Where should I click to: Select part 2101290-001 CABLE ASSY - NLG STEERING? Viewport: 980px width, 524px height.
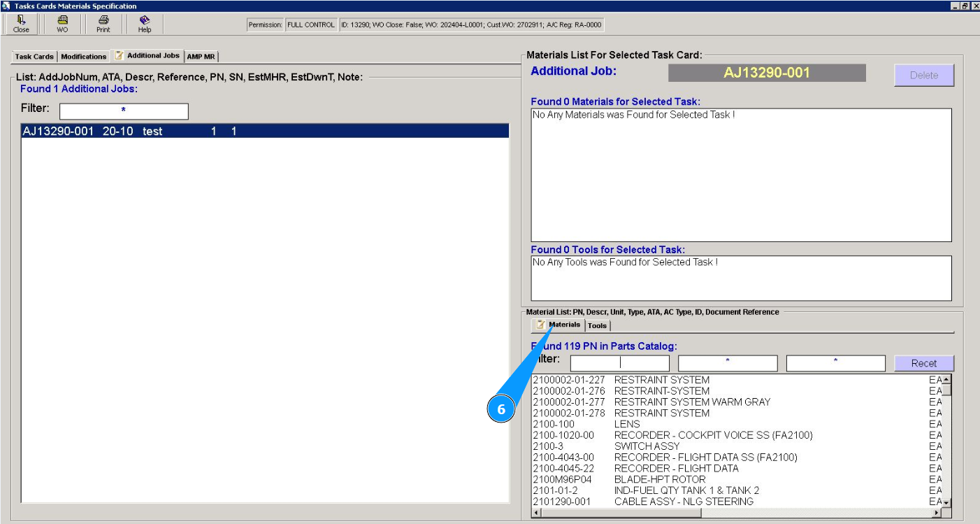click(x=737, y=502)
